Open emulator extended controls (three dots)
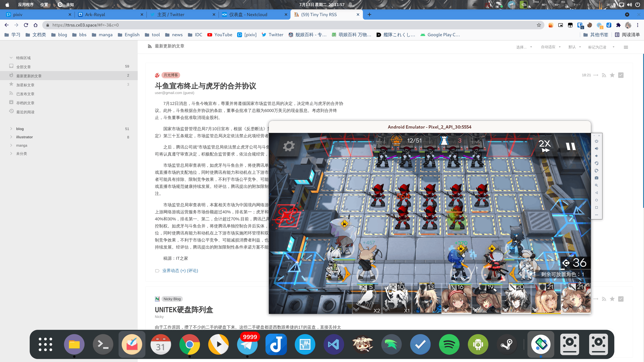 click(597, 215)
